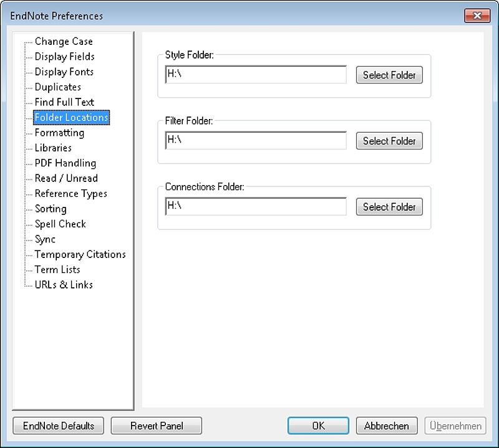This screenshot has height=448, width=499.
Task: Cancel the dialog with Abbrechen
Action: coord(387,426)
